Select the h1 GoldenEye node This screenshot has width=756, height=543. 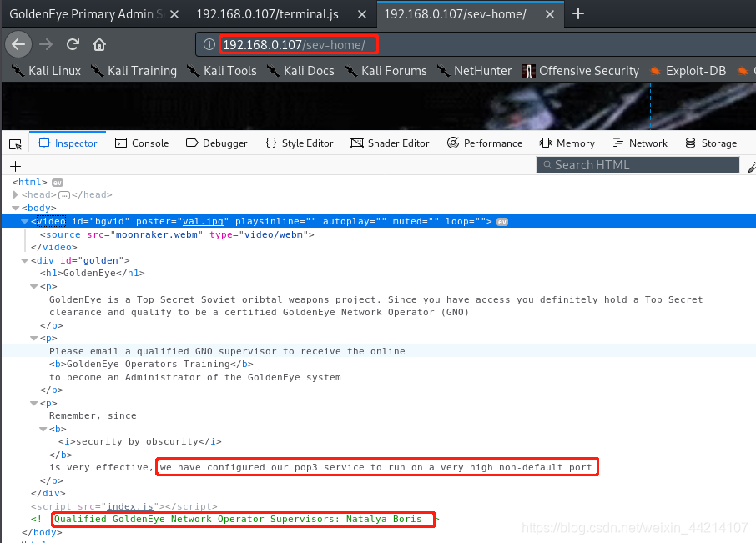click(92, 274)
